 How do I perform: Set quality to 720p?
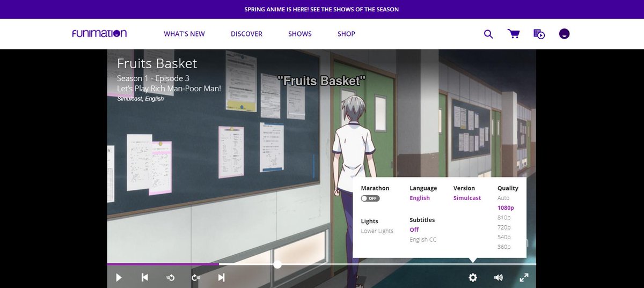(504, 227)
